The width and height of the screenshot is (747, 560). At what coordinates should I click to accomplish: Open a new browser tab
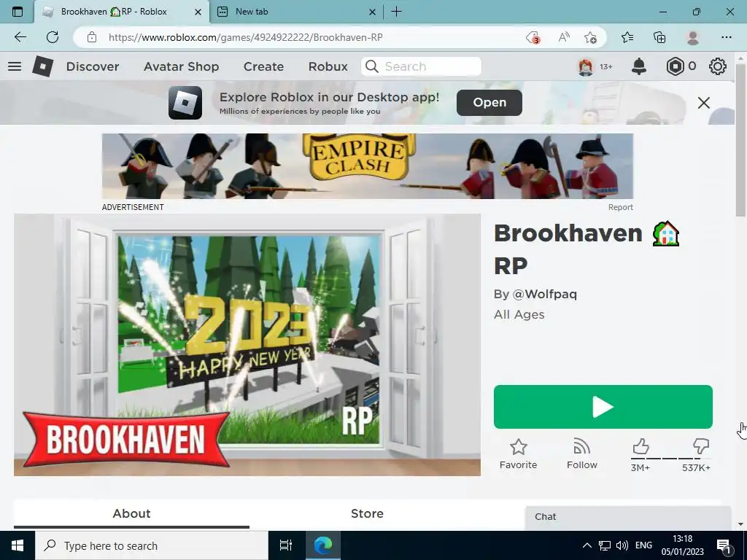pyautogui.click(x=396, y=12)
